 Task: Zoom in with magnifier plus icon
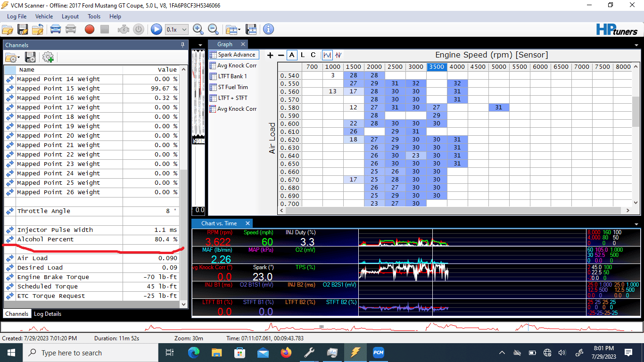[198, 29]
